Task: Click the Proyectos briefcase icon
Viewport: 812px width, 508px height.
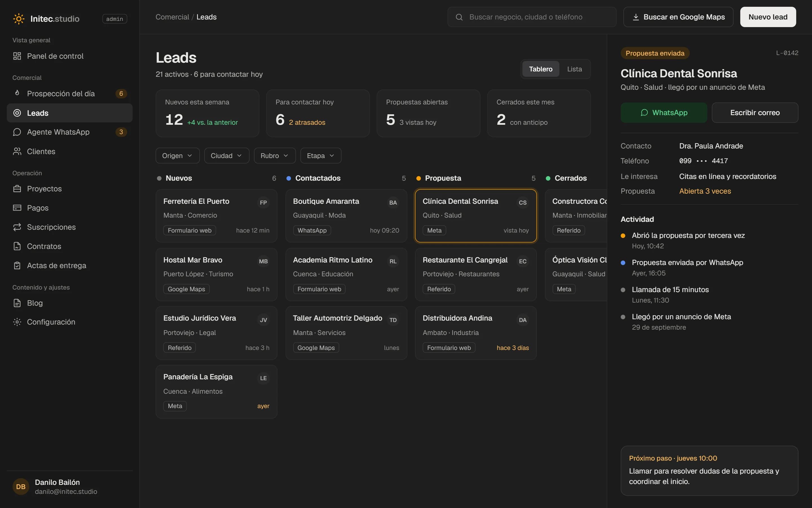Action: tap(17, 189)
